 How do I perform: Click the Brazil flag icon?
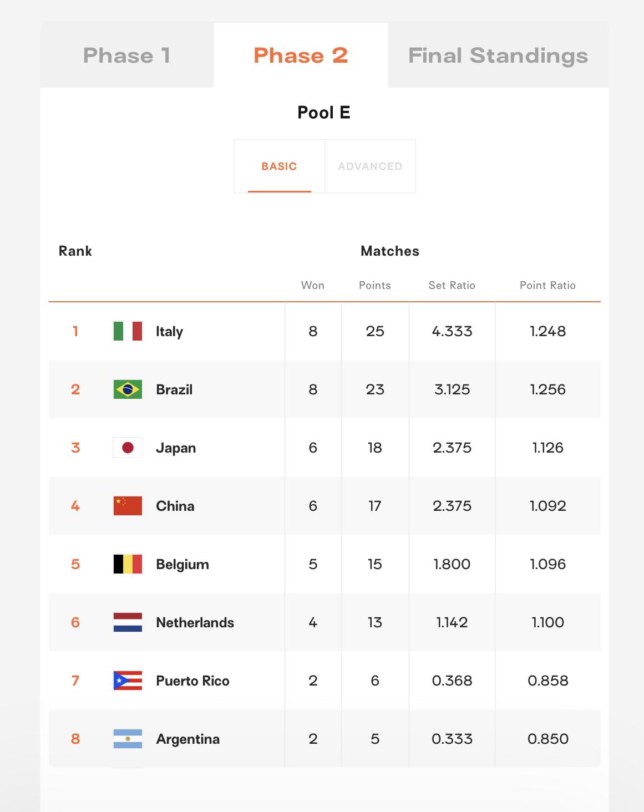pos(128,389)
